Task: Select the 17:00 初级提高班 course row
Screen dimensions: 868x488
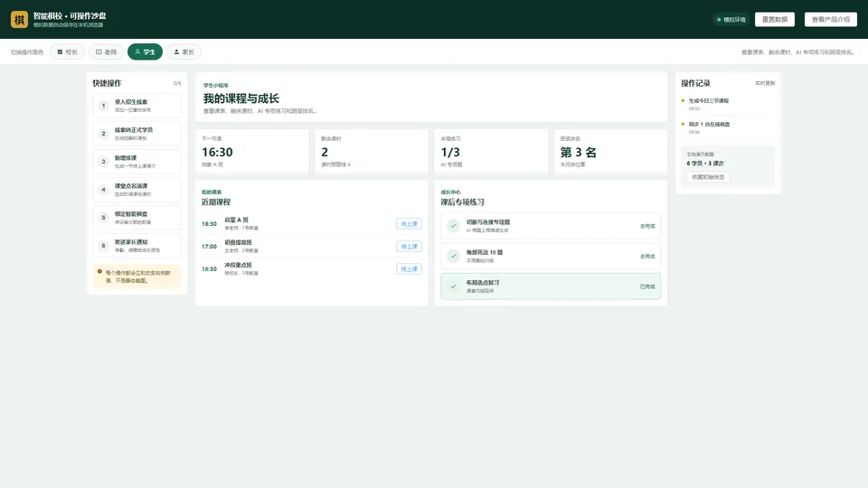Action: click(312, 246)
